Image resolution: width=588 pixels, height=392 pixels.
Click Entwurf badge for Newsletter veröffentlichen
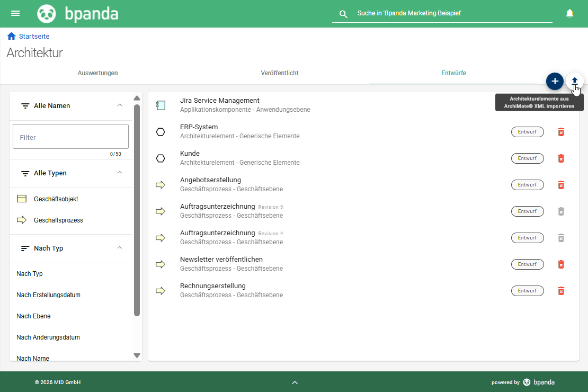(527, 264)
